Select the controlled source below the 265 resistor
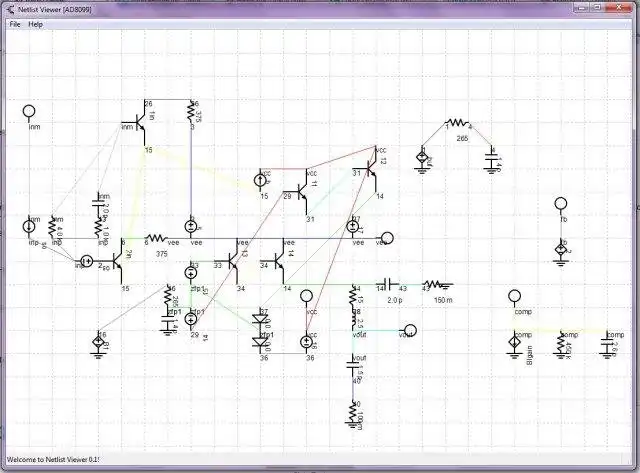Image resolution: width=640 pixels, height=473 pixels. 422,159
